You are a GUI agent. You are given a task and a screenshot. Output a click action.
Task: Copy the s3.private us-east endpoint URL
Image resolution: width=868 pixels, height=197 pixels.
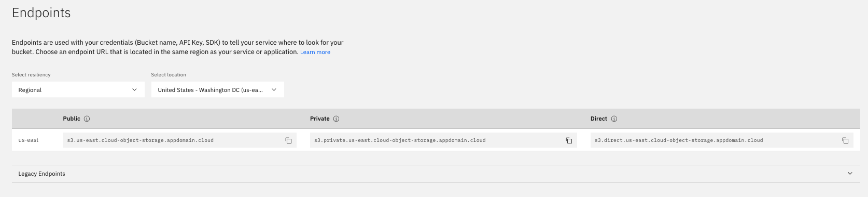click(x=569, y=140)
